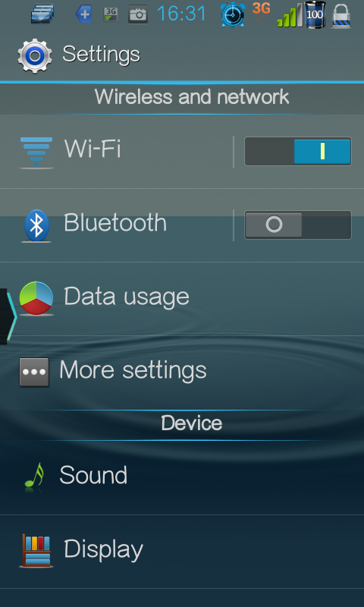Tap the Wi-Fi signal icon
The height and width of the screenshot is (607, 364).
pyautogui.click(x=36, y=153)
